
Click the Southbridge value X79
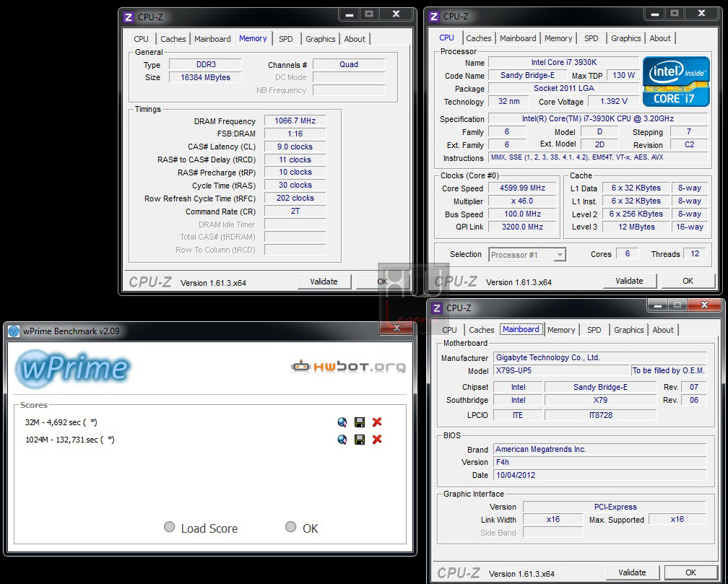click(x=600, y=400)
